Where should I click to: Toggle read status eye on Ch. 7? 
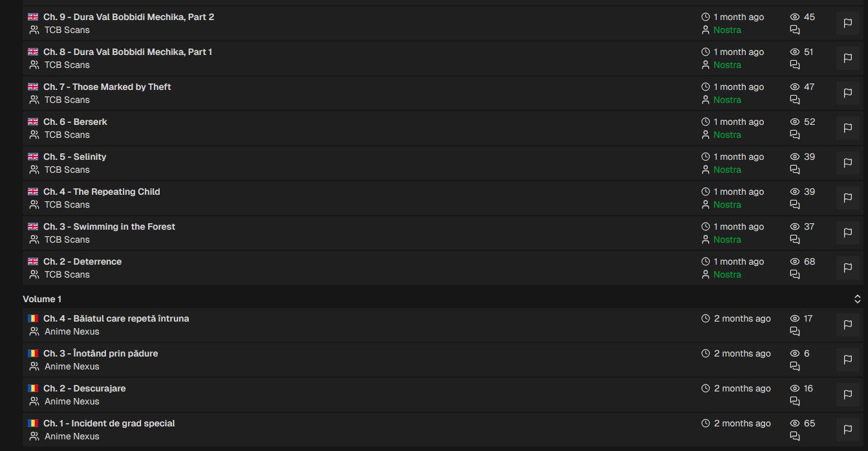click(795, 87)
